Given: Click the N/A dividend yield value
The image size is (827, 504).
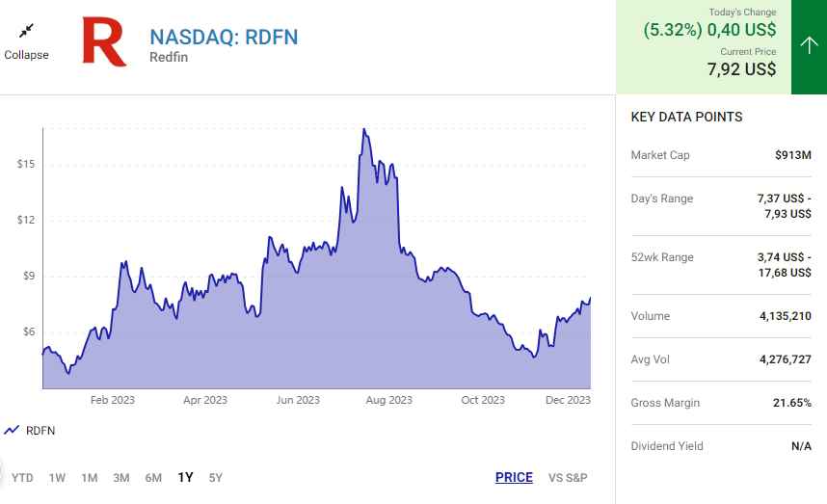Looking at the screenshot, I should (x=801, y=446).
